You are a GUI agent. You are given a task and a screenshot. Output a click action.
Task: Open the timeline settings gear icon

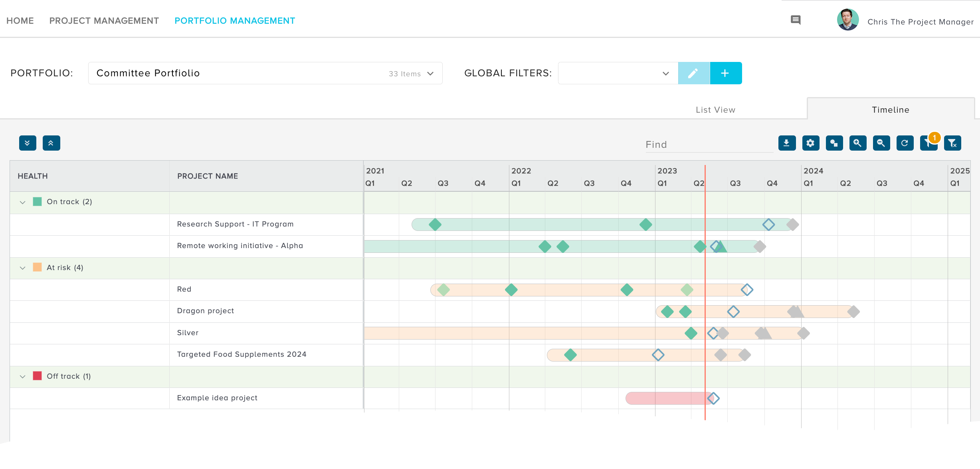[810, 143]
